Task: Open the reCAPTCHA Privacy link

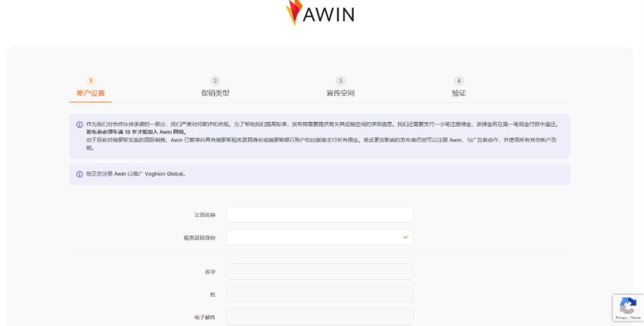Action: click(x=621, y=318)
